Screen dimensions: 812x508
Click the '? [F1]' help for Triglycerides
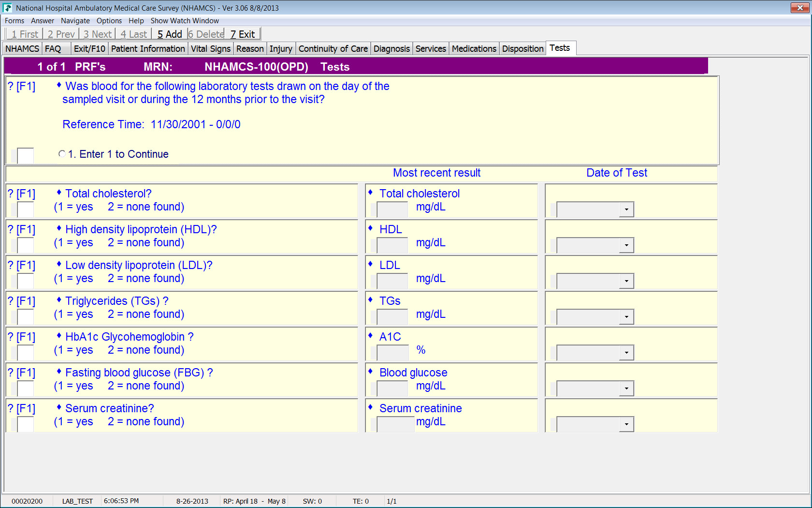[x=22, y=301]
